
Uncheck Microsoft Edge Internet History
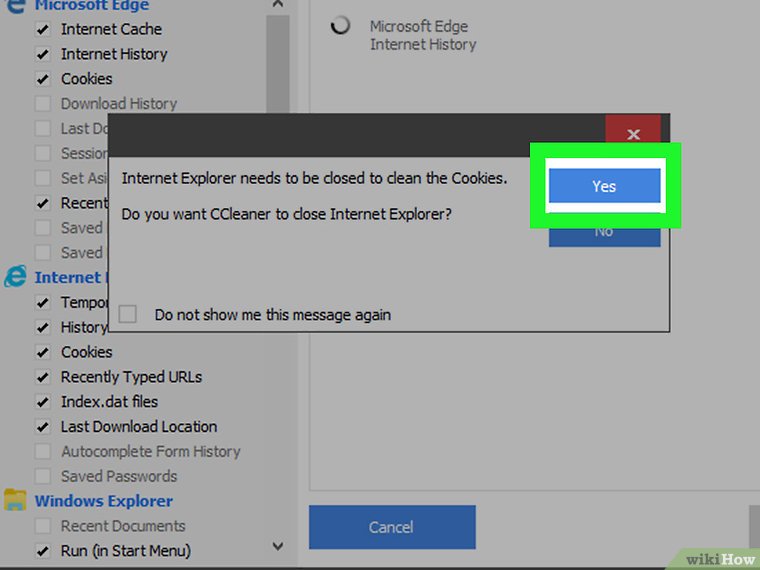[43, 54]
